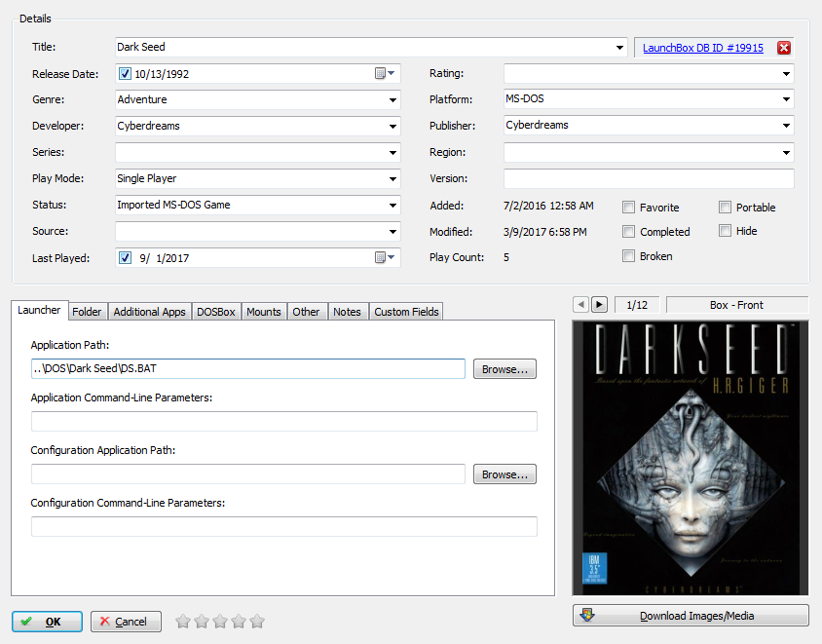Click the OK button
This screenshot has height=644, width=822.
coord(47,622)
